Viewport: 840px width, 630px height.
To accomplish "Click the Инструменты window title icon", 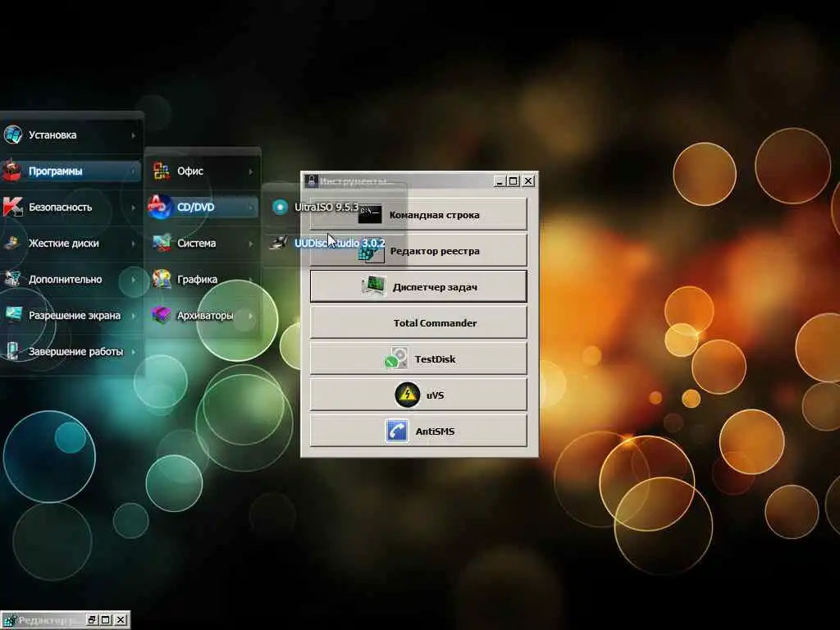I will coord(312,181).
